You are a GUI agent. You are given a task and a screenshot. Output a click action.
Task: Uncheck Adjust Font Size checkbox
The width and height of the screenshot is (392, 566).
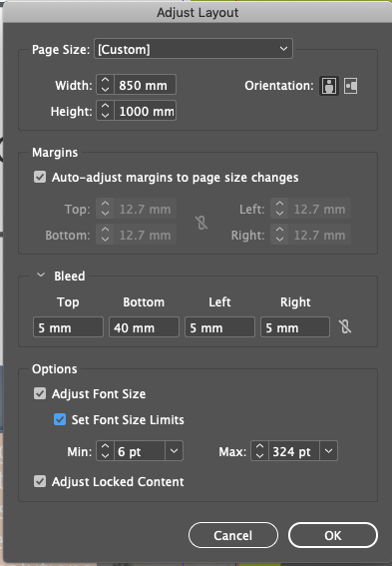click(x=40, y=393)
